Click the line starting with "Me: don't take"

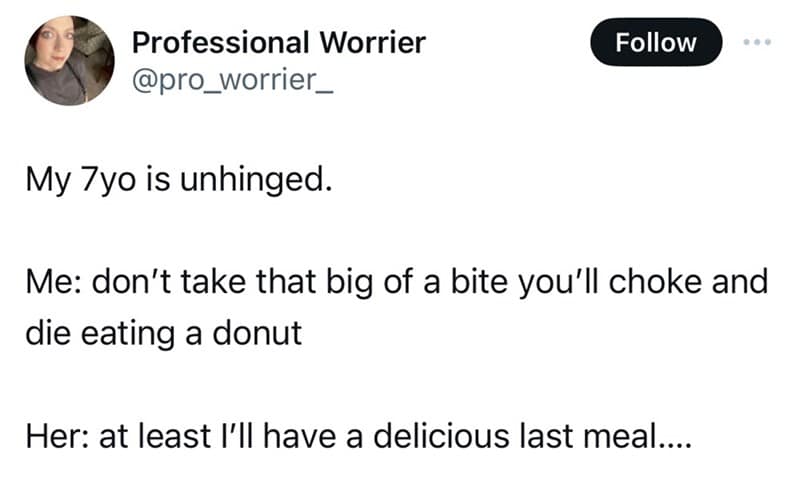(394, 283)
